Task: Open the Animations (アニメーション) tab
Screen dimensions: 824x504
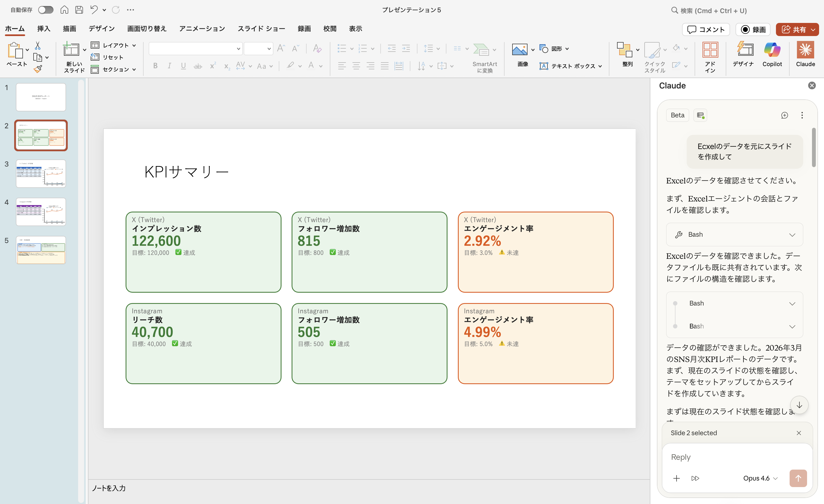Action: 202,28
